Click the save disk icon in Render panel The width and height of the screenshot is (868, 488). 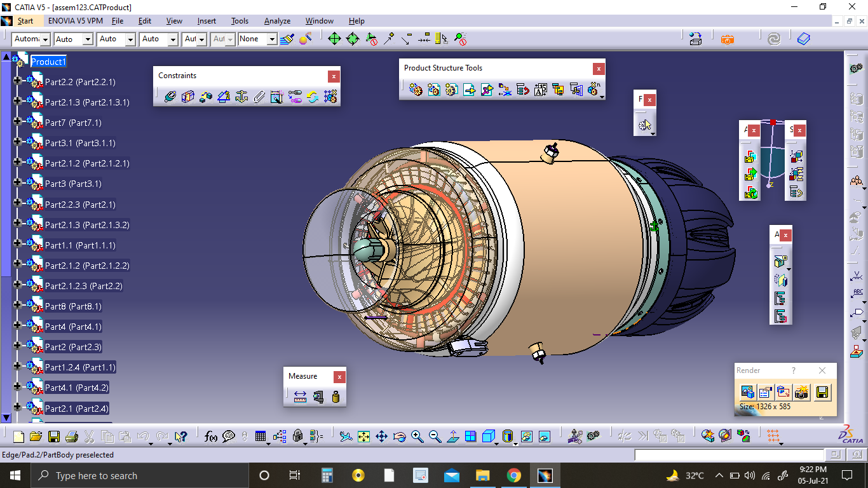pyautogui.click(x=822, y=392)
